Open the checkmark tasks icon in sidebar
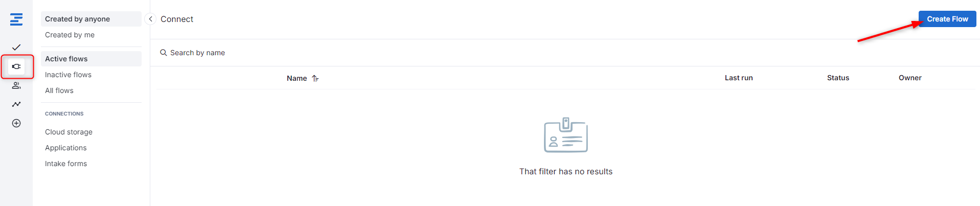The image size is (980, 206). coord(16,47)
